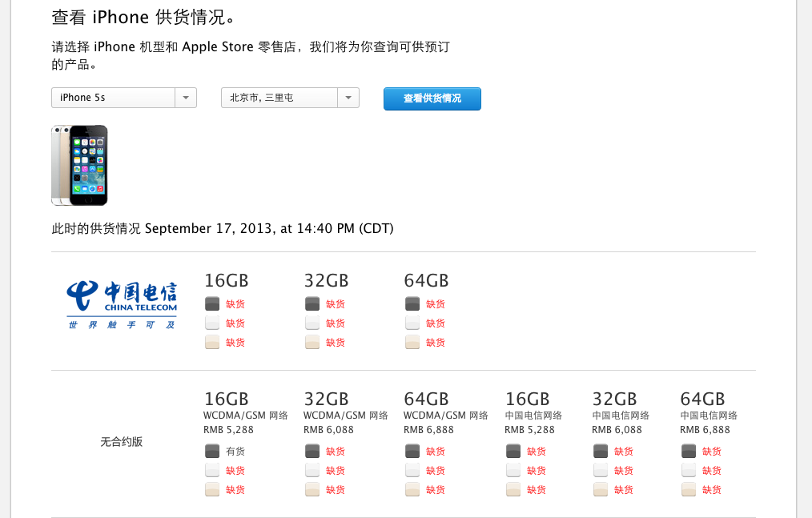Choose gold swatch for 无合约版 16GB 中国电信网络
Screen dimensions: 812x518
pyautogui.click(x=513, y=489)
